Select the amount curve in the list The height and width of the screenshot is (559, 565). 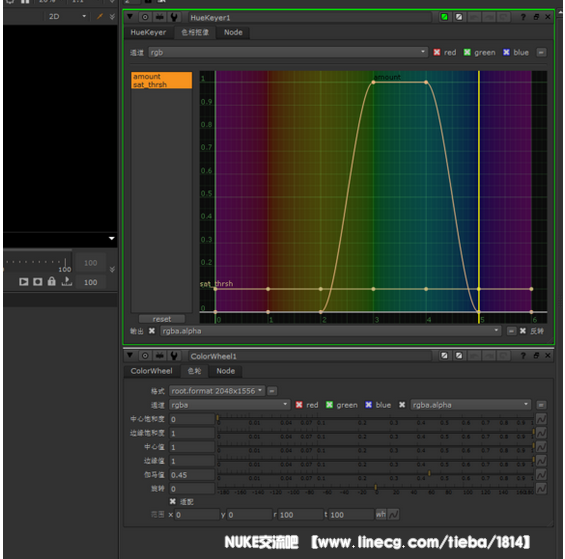(161, 76)
